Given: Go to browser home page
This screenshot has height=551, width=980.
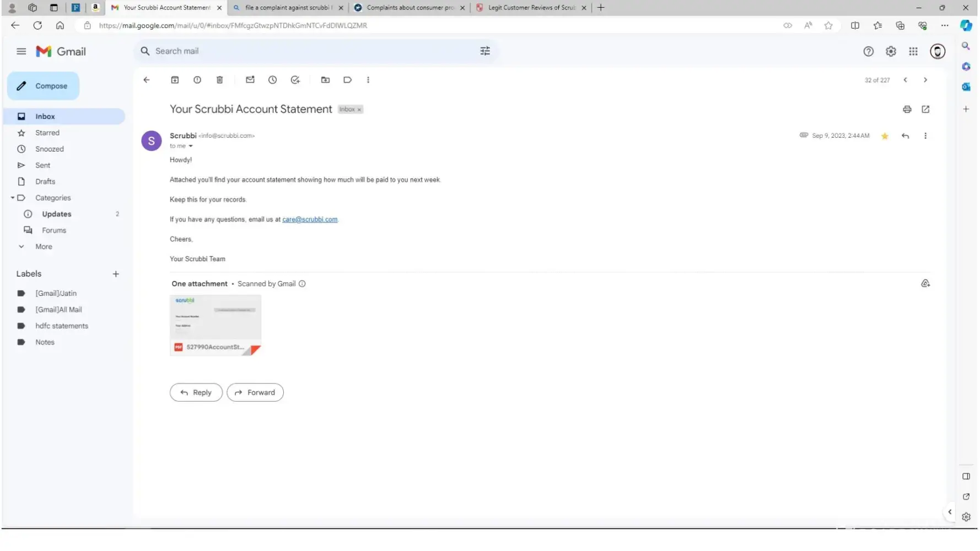Looking at the screenshot, I should (x=60, y=25).
